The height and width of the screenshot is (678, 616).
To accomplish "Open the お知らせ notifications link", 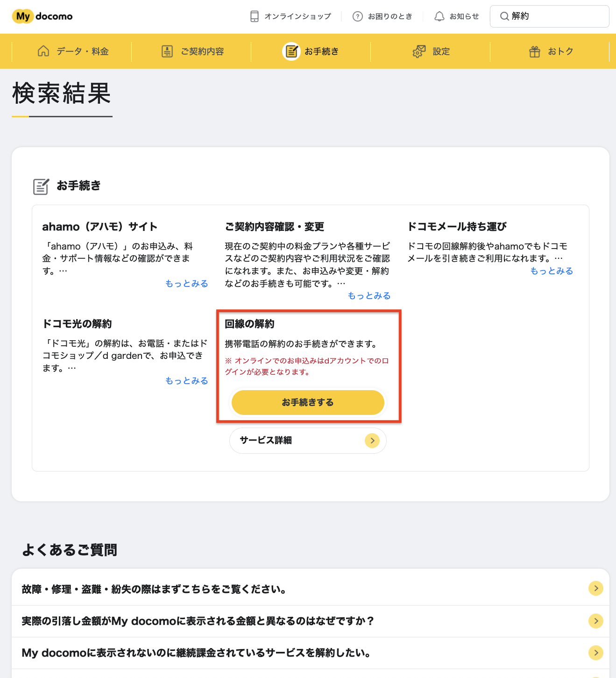I will (x=457, y=16).
